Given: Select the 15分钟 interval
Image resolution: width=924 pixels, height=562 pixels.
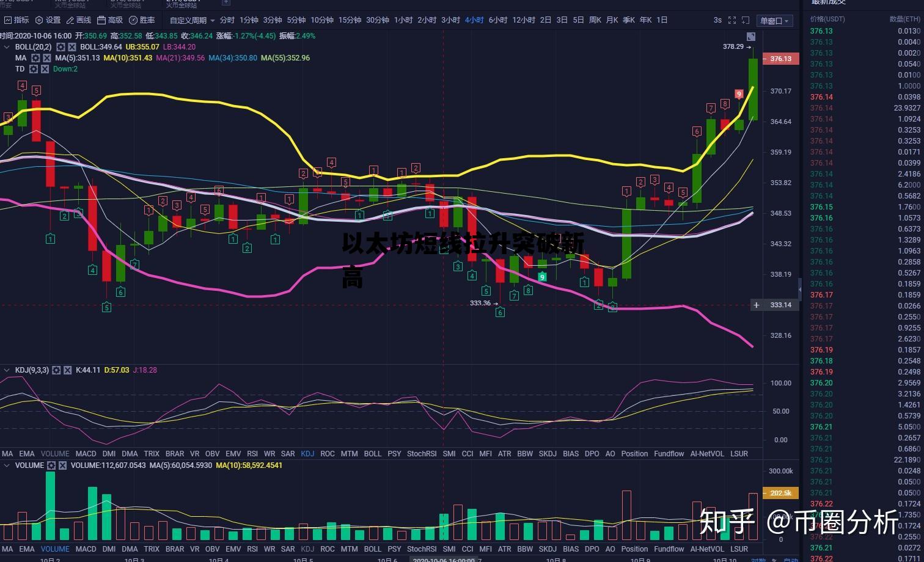Looking at the screenshot, I should (x=350, y=20).
